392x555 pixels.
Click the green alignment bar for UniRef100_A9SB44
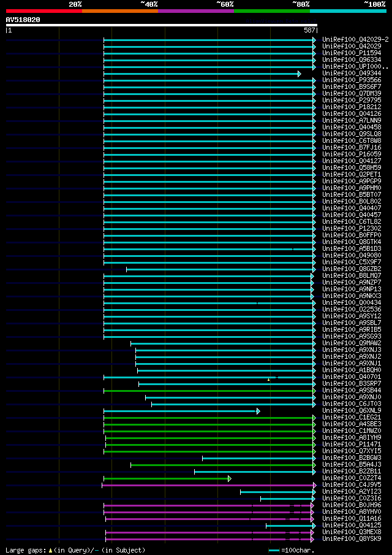tap(209, 391)
